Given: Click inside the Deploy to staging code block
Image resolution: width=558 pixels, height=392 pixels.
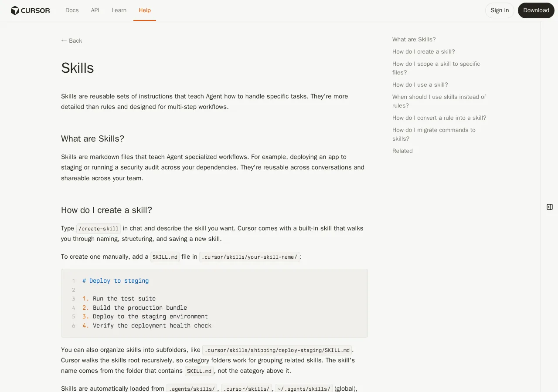Looking at the screenshot, I should [214, 303].
